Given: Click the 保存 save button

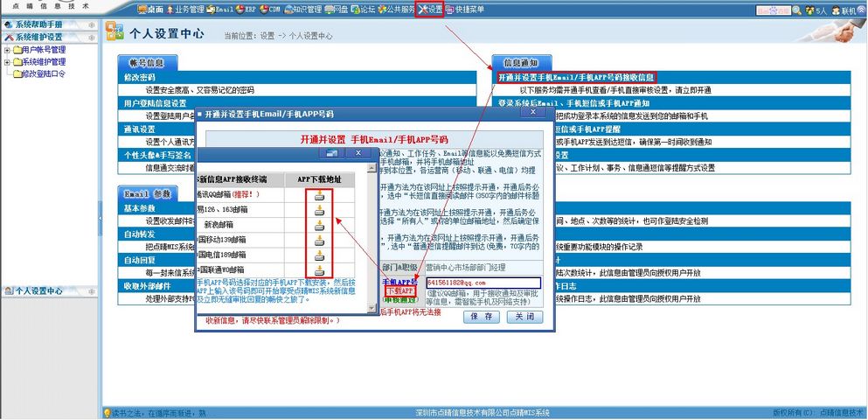Looking at the screenshot, I should 482,316.
